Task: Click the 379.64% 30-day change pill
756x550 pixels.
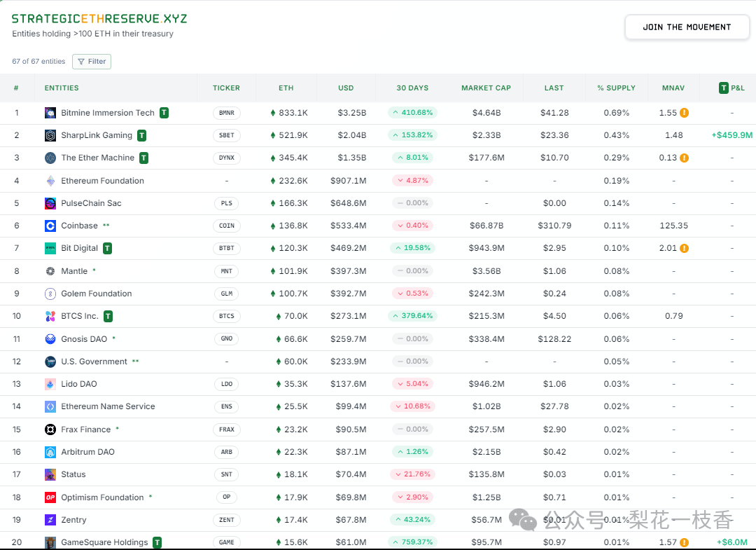Action: (412, 315)
